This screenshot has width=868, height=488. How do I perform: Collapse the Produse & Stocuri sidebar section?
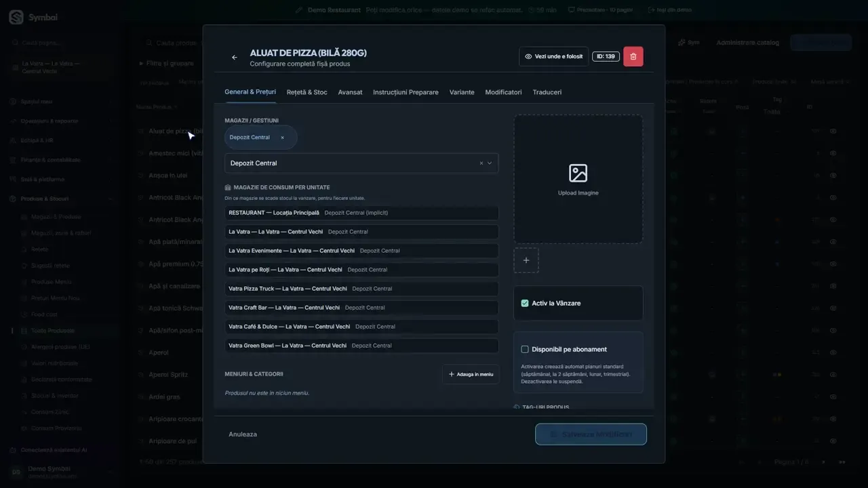tap(61, 199)
